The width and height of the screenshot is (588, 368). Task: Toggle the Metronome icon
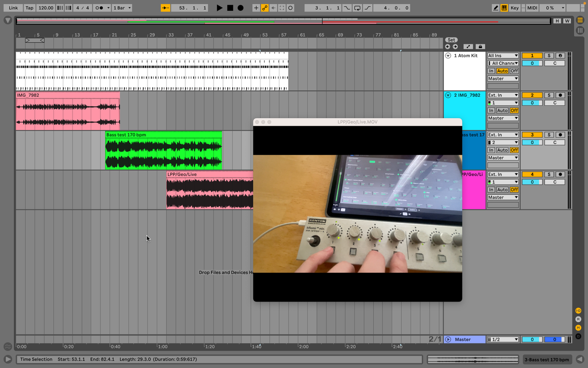tap(99, 8)
